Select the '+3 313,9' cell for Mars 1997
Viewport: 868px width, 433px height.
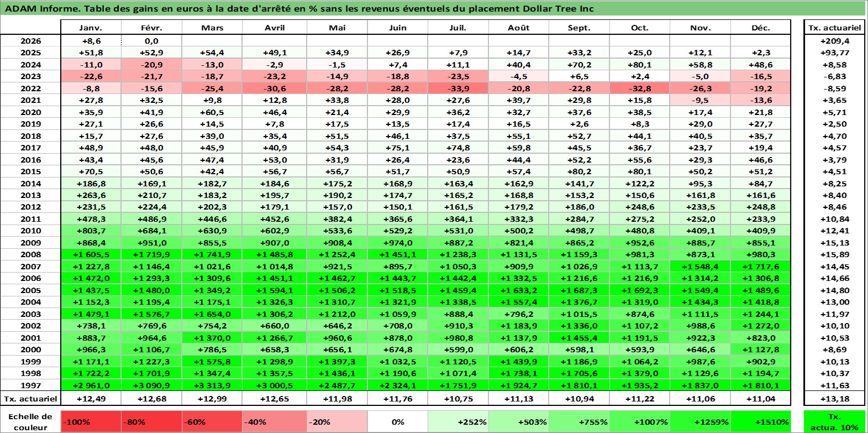(x=212, y=385)
